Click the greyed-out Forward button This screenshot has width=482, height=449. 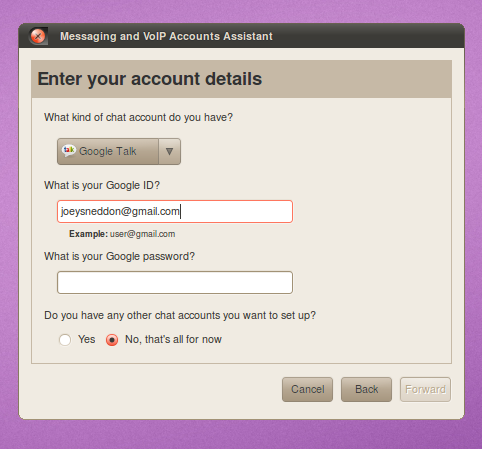coord(425,389)
